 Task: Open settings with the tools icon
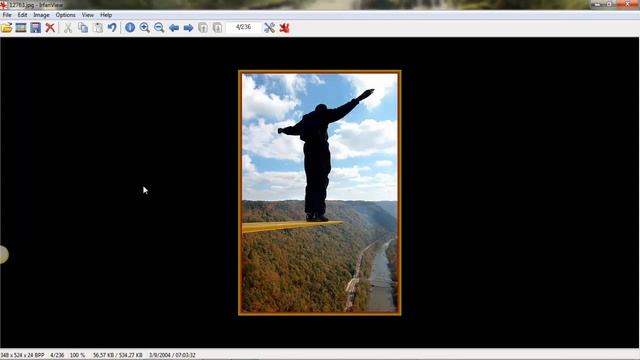coord(269,27)
